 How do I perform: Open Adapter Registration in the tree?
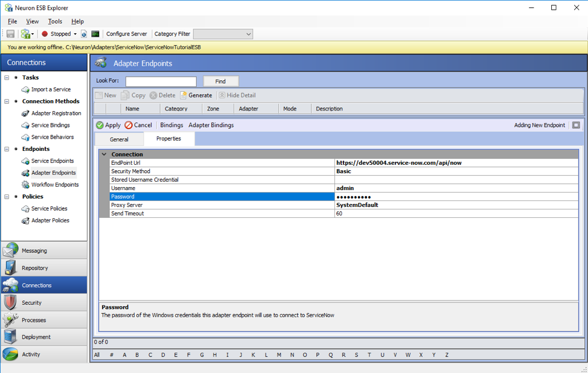(56, 113)
